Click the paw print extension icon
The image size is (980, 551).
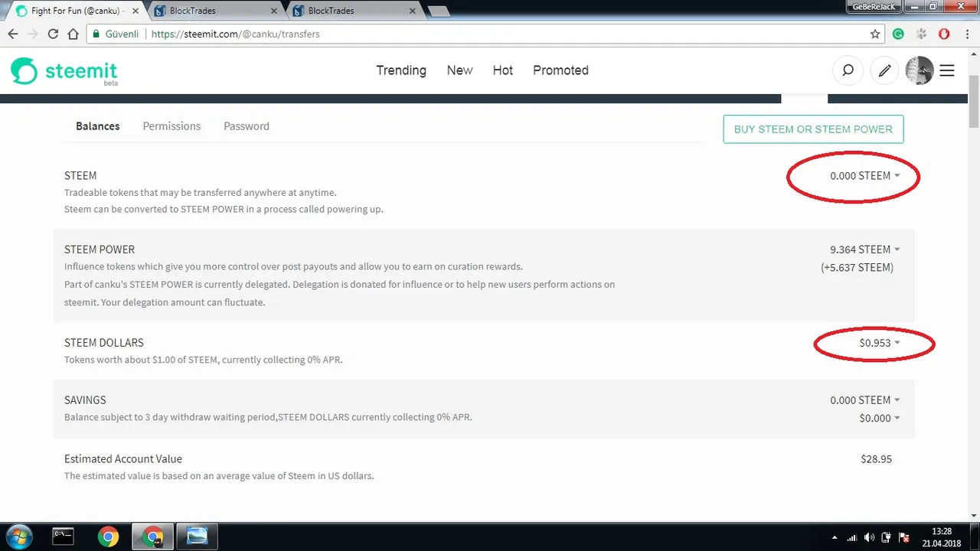(x=922, y=34)
